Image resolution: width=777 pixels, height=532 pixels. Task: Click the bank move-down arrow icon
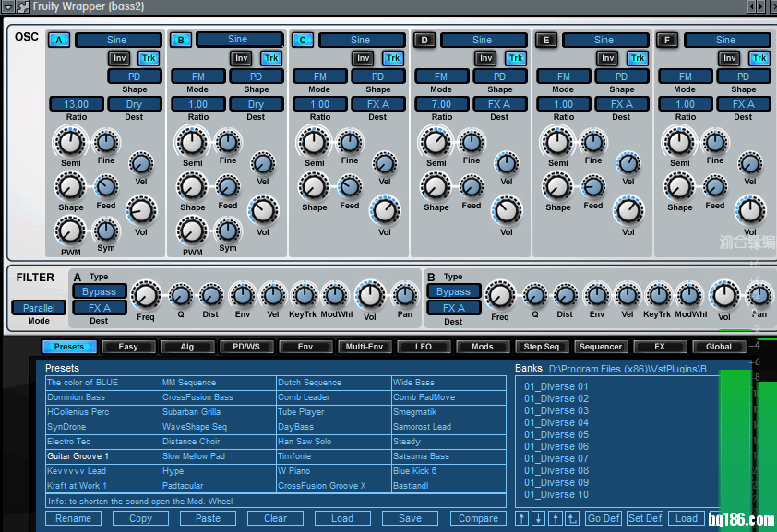coord(539,518)
